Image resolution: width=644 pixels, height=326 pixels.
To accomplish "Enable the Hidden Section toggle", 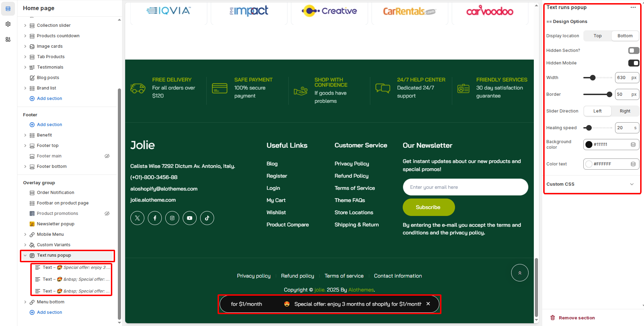I will click(633, 51).
